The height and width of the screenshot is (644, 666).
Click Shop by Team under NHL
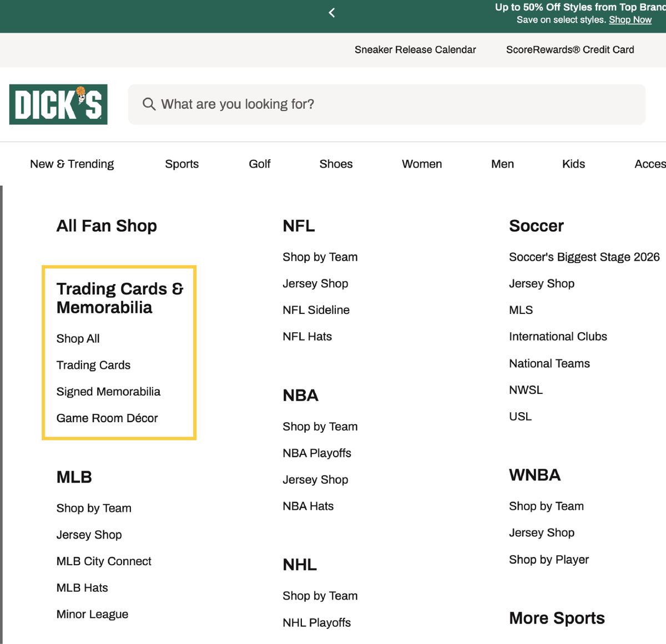click(320, 596)
